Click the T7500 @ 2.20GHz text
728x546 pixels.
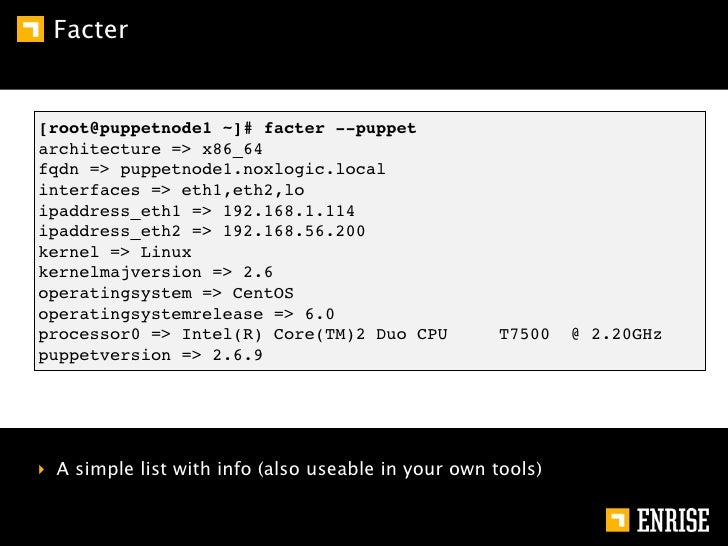click(x=580, y=334)
